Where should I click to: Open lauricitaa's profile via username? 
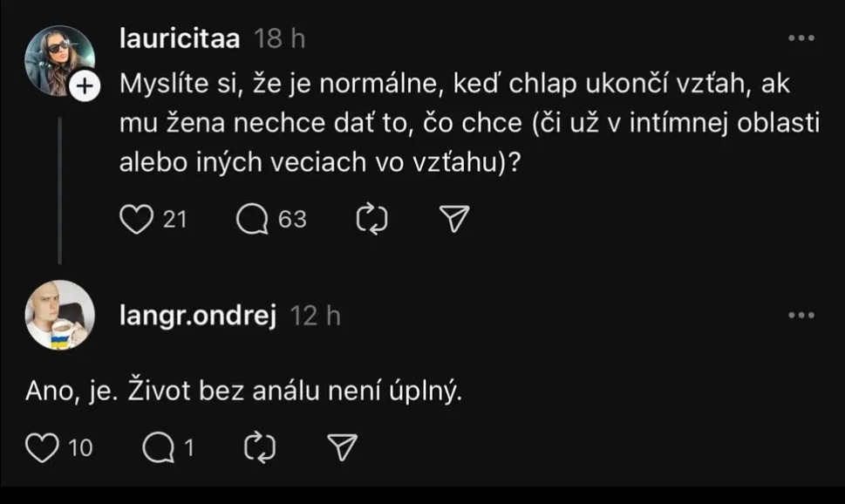pyautogui.click(x=181, y=39)
